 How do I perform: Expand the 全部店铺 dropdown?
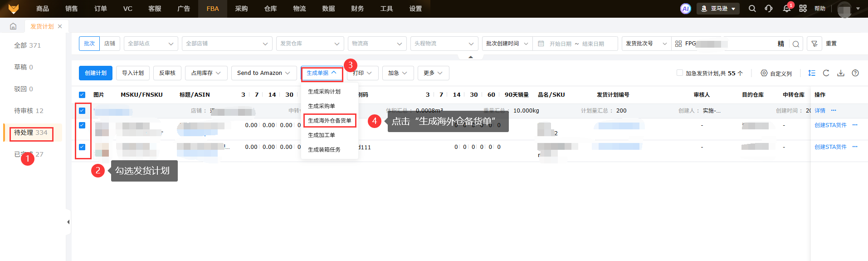(x=227, y=44)
